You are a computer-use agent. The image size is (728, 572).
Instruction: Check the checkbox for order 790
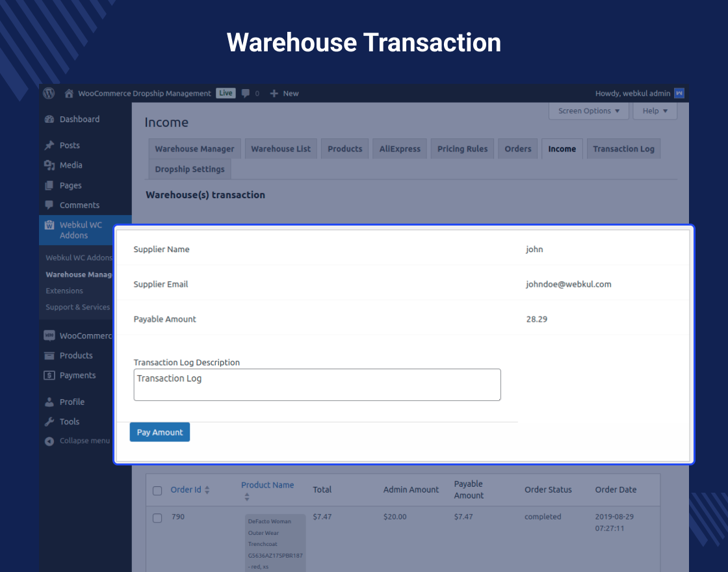157,518
